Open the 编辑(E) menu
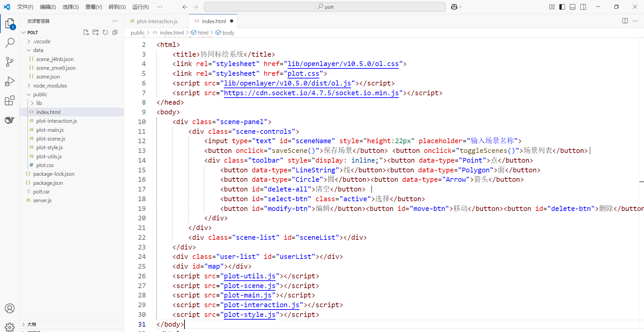 (x=48, y=7)
